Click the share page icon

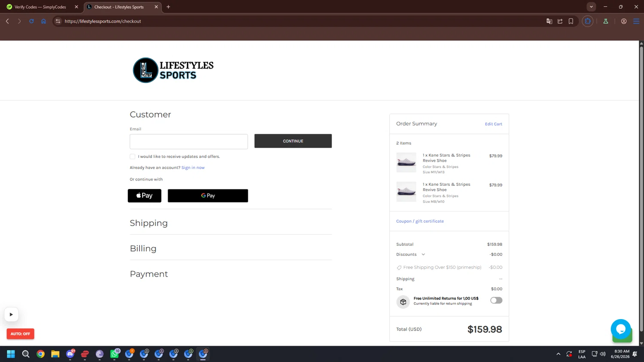click(x=560, y=21)
